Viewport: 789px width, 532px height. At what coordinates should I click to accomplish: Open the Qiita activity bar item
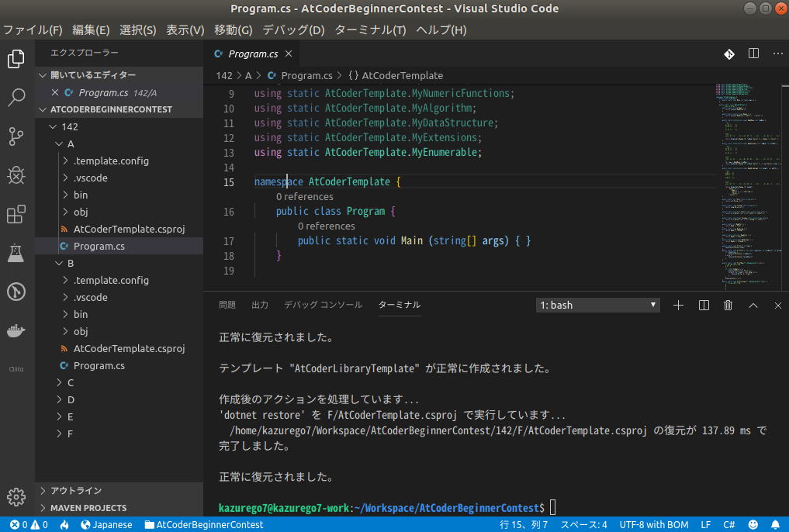16,369
